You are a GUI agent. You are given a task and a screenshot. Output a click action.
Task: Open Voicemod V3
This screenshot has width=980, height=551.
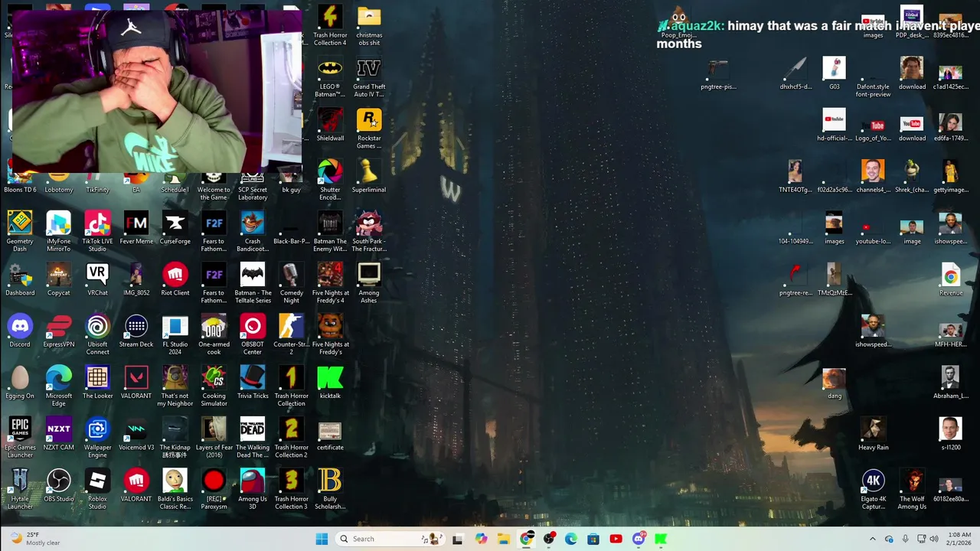136,434
